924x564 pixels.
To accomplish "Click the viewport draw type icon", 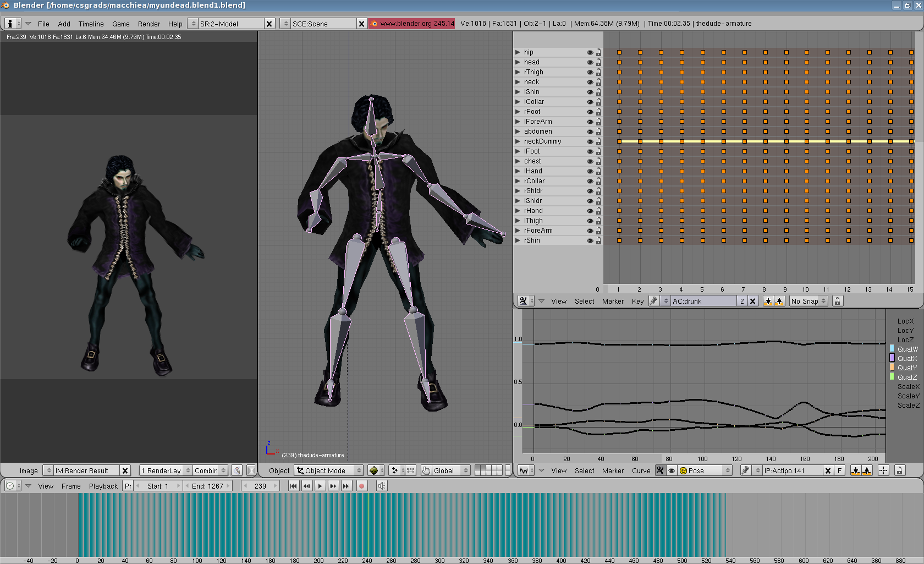I will (x=374, y=470).
